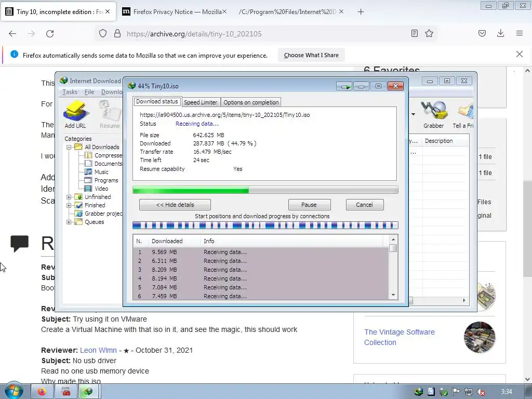Click the green arrow button in download dialog title
The width and height of the screenshot is (532, 399).
click(x=345, y=87)
